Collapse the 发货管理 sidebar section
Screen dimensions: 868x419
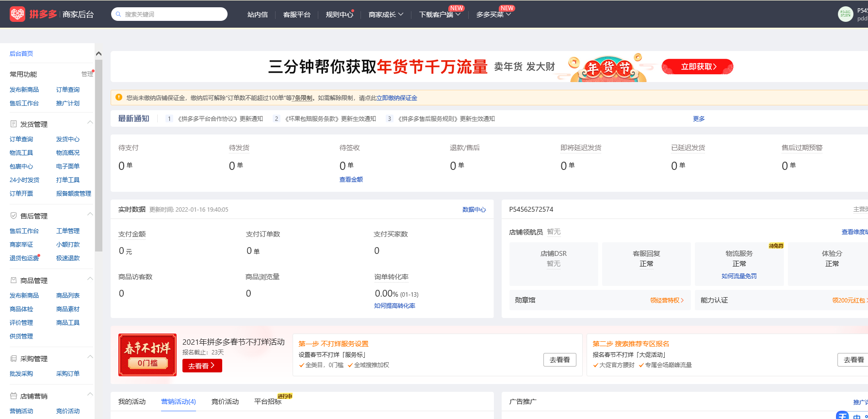(x=90, y=122)
